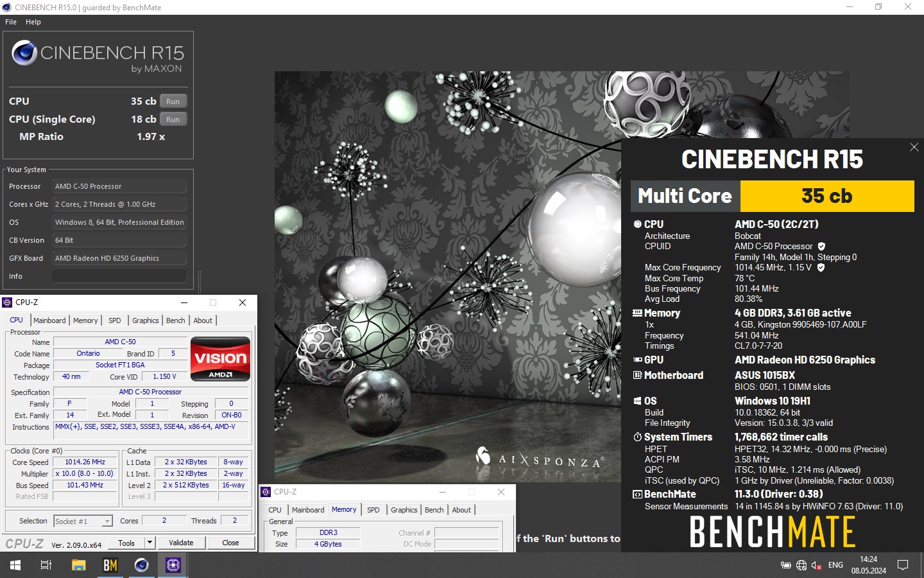Click the OS Windows icon in BenchMate
This screenshot has height=578, width=924.
click(637, 401)
